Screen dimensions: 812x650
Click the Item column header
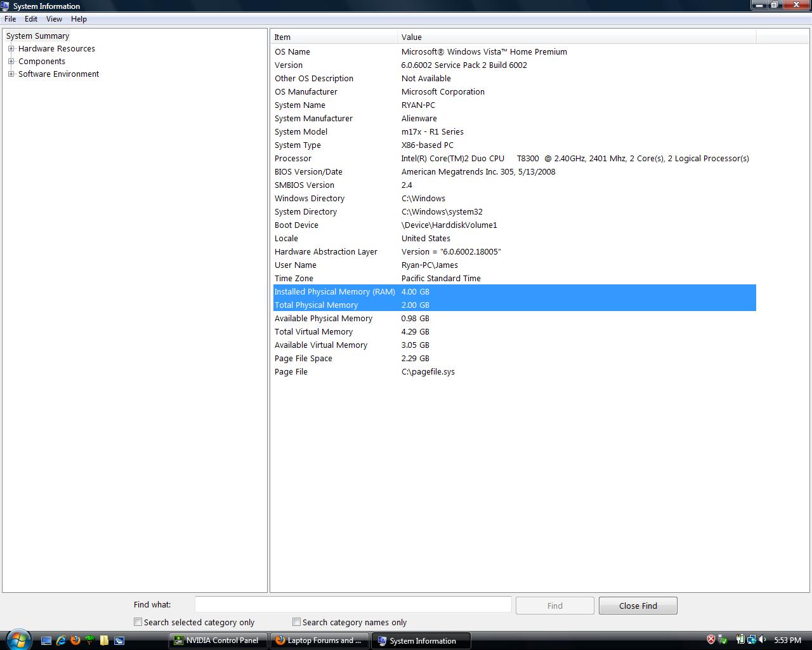334,37
